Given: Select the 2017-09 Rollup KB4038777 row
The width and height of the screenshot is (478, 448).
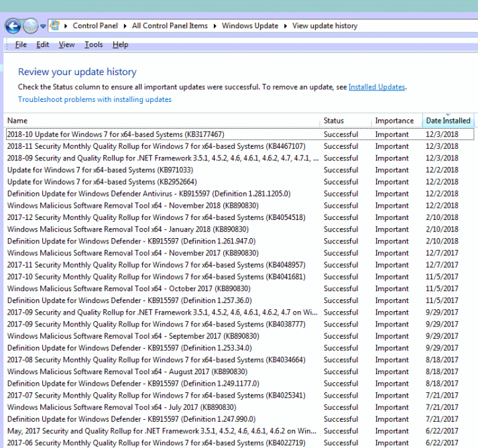Looking at the screenshot, I should pyautogui.click(x=239, y=324).
